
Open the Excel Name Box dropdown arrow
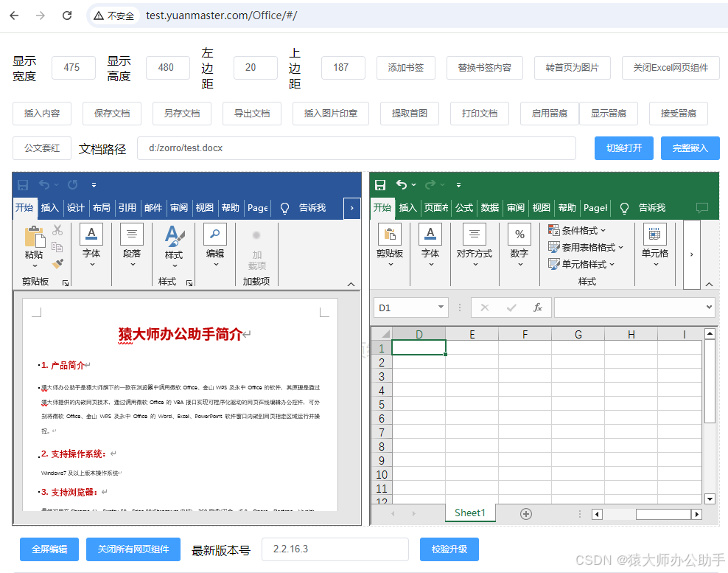coord(441,308)
